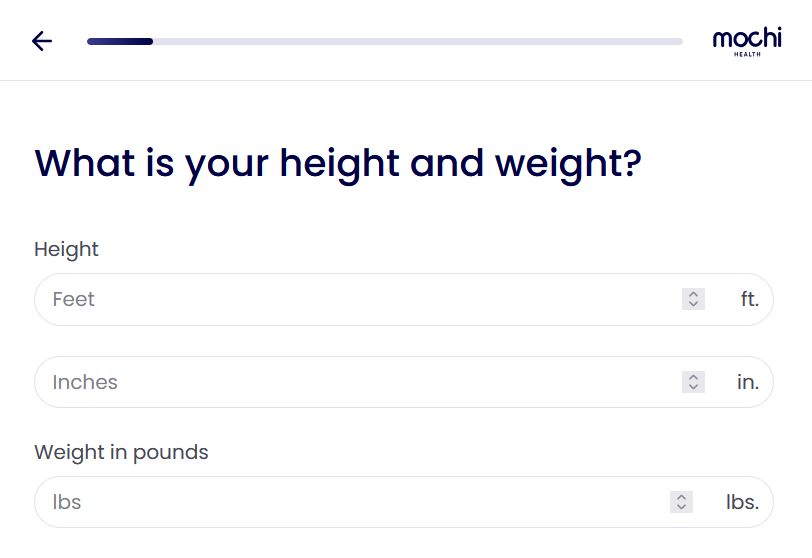Click the unfilled progress bar track

coord(418,41)
